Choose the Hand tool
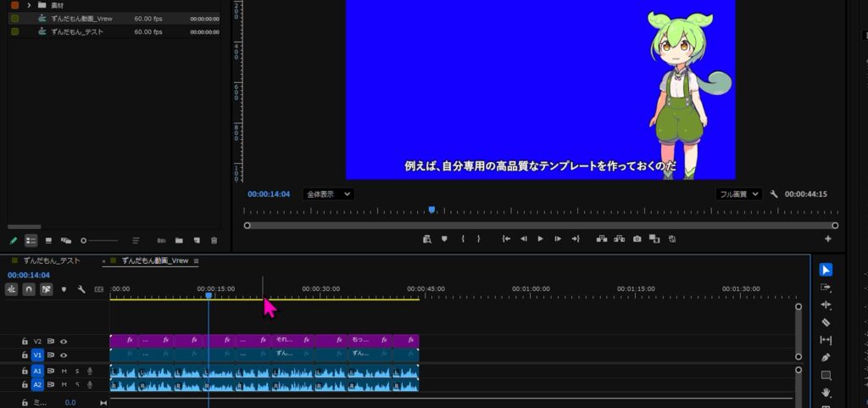 (826, 393)
